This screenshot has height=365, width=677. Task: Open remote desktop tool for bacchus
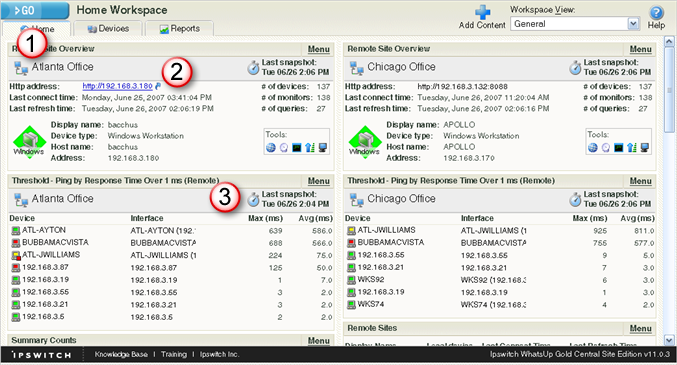pos(323,148)
